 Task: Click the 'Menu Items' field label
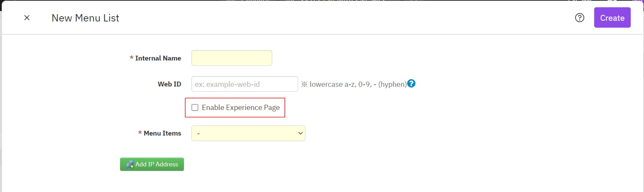click(x=162, y=133)
